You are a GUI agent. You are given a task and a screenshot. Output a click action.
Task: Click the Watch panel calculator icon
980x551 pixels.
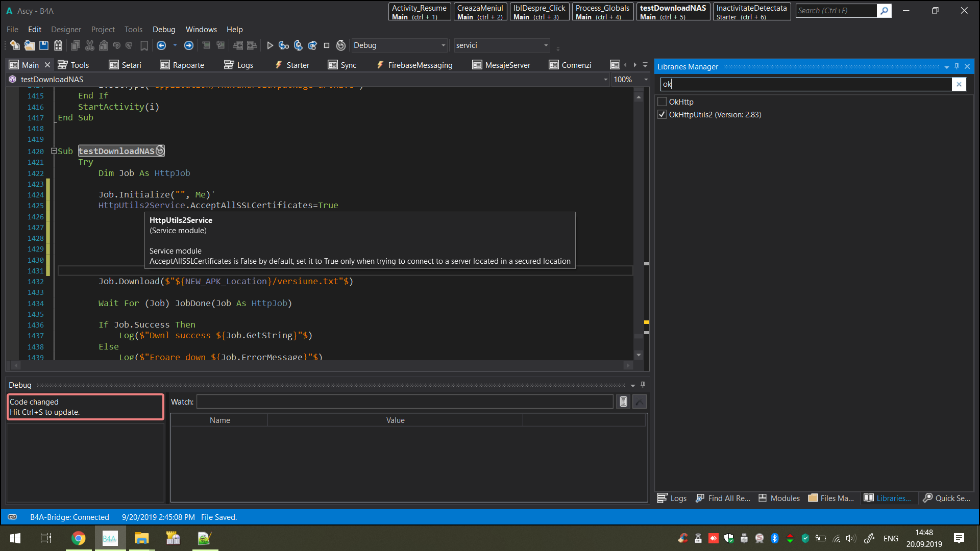pos(623,402)
